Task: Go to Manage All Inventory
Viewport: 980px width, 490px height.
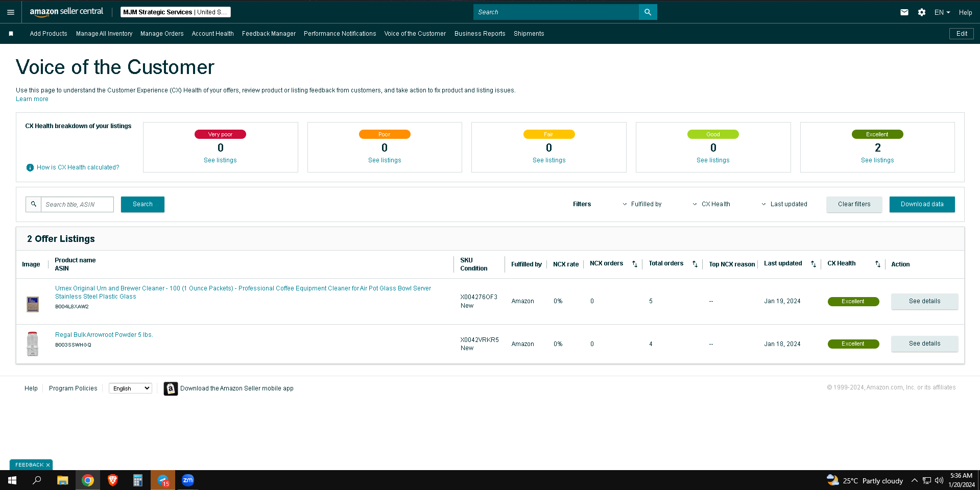Action: coord(104,34)
